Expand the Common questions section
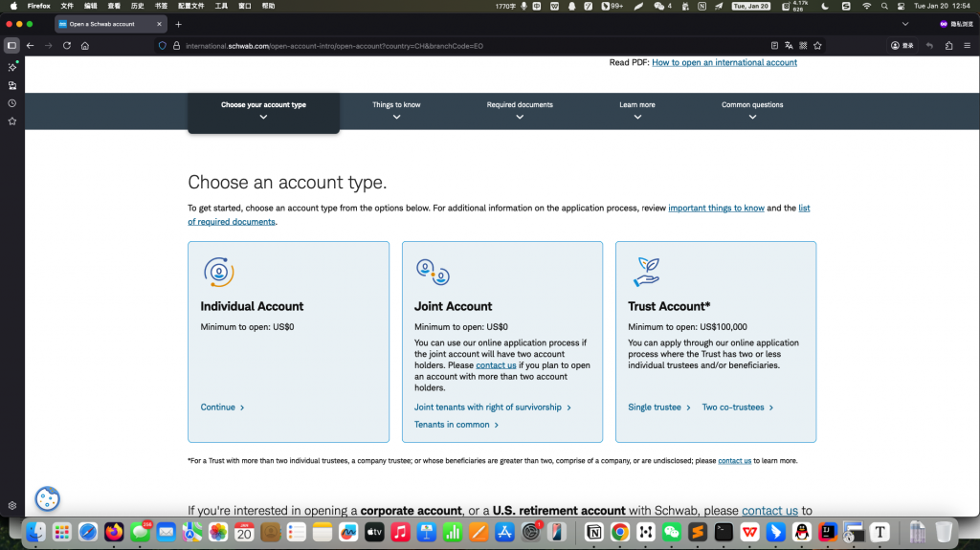 [x=752, y=111]
